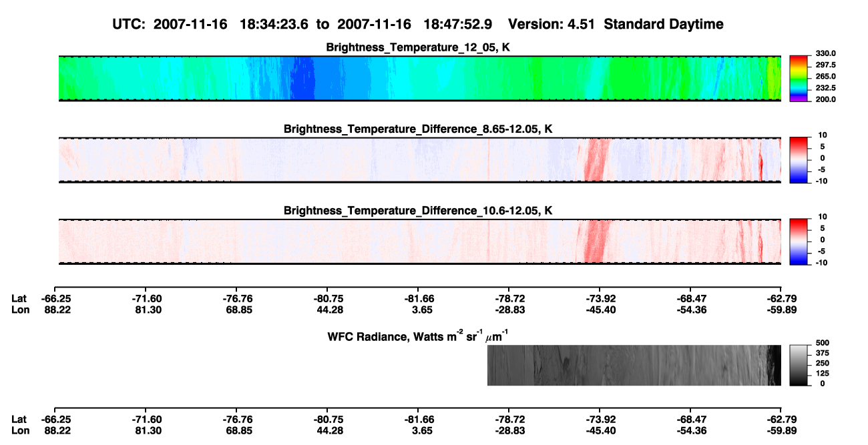Click the 10.6-12.05 temperature difference image strip
Screen dimensions: 868x445
coord(420,242)
